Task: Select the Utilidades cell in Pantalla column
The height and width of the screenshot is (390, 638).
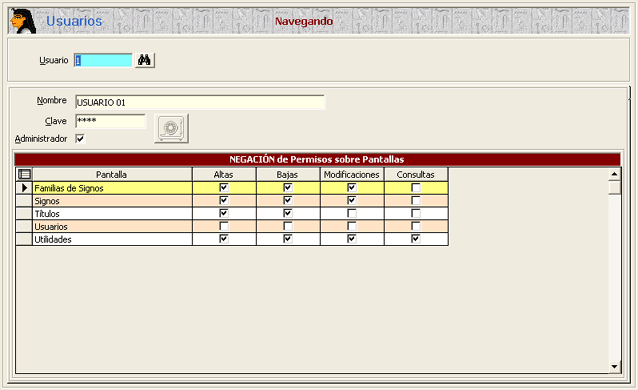Action: click(x=112, y=239)
